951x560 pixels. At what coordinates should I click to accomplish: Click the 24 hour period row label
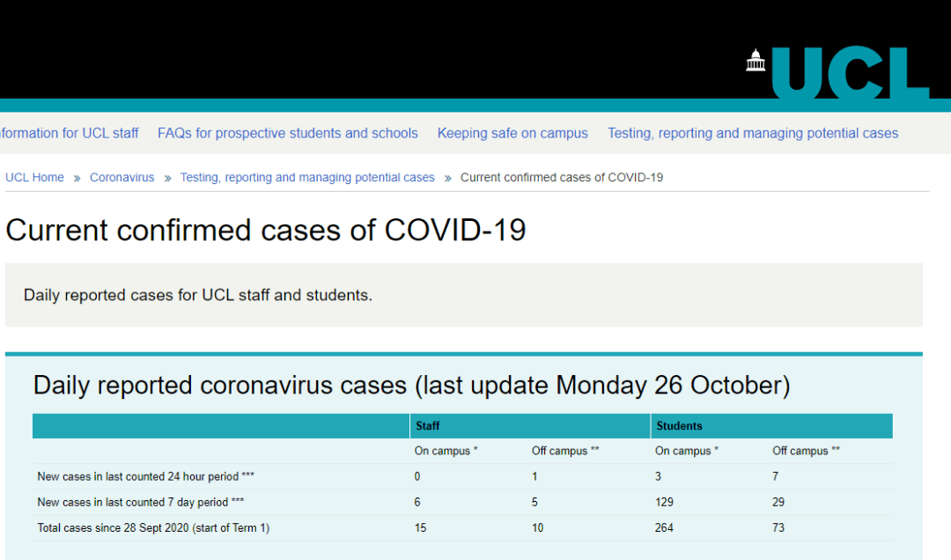[x=146, y=477]
